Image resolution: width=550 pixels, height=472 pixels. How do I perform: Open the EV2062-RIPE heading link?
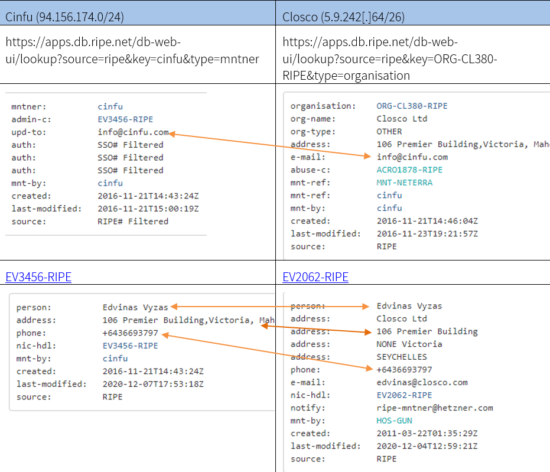click(315, 277)
